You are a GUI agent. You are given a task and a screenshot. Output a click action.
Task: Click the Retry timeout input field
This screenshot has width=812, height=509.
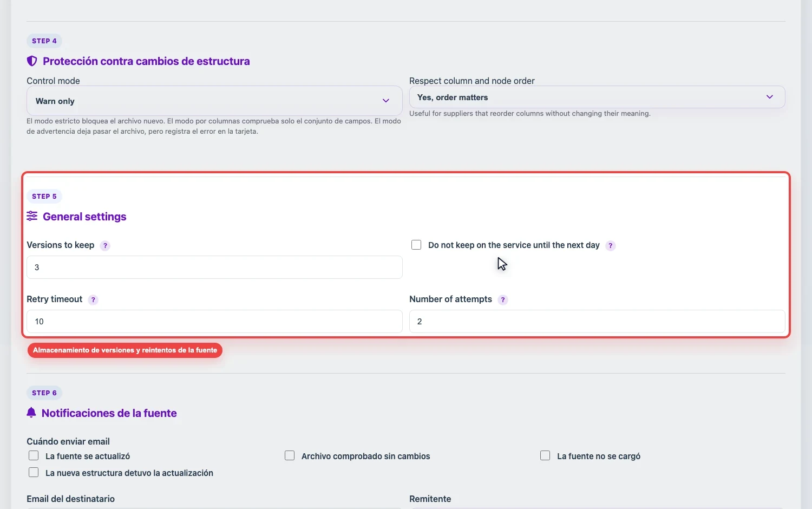[214, 321]
